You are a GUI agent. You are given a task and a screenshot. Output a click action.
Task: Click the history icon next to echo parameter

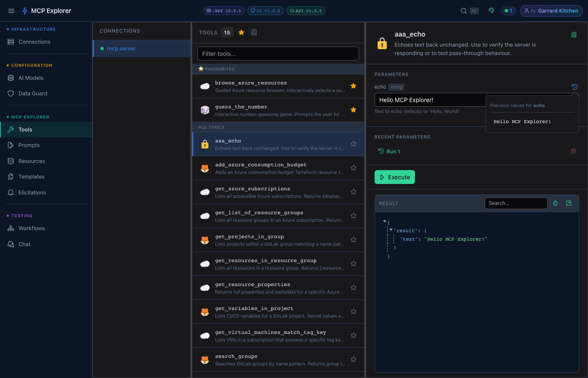point(574,87)
